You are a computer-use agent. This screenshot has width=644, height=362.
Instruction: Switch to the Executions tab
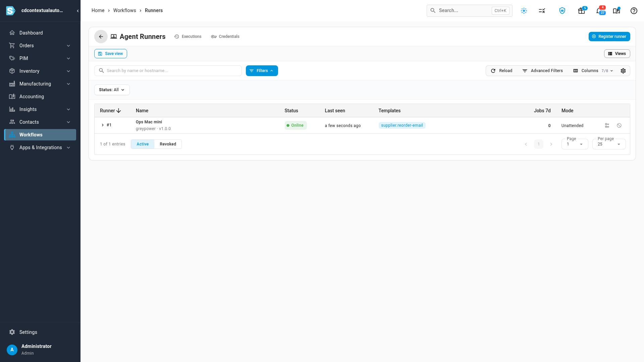click(188, 37)
